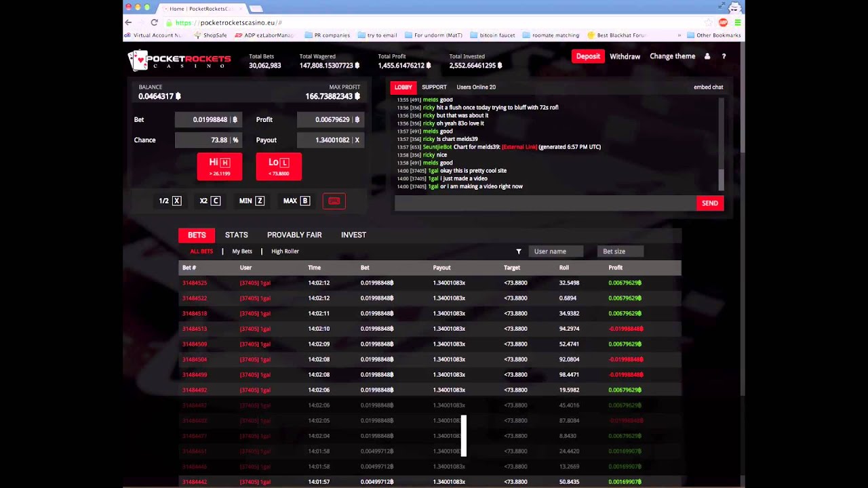Select the BETS tab
Image resolution: width=868 pixels, height=488 pixels.
pos(197,235)
